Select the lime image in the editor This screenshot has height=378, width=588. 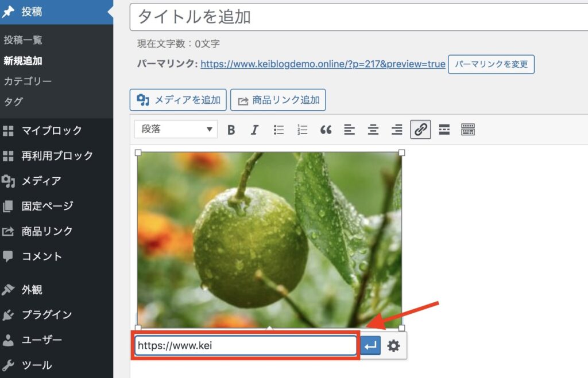click(x=269, y=240)
